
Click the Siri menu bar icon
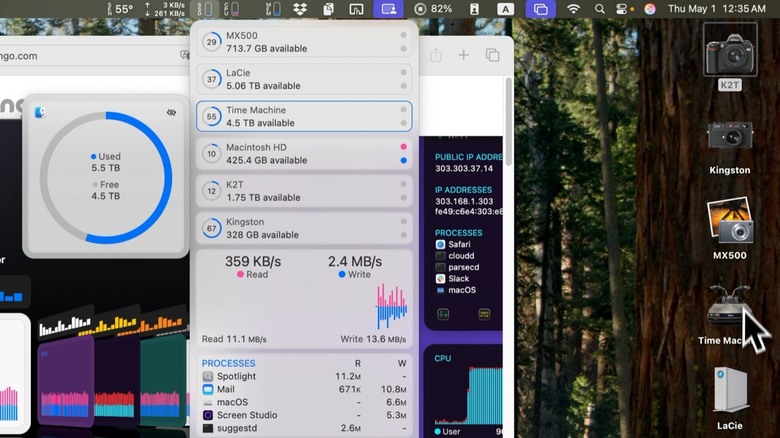pyautogui.click(x=650, y=9)
